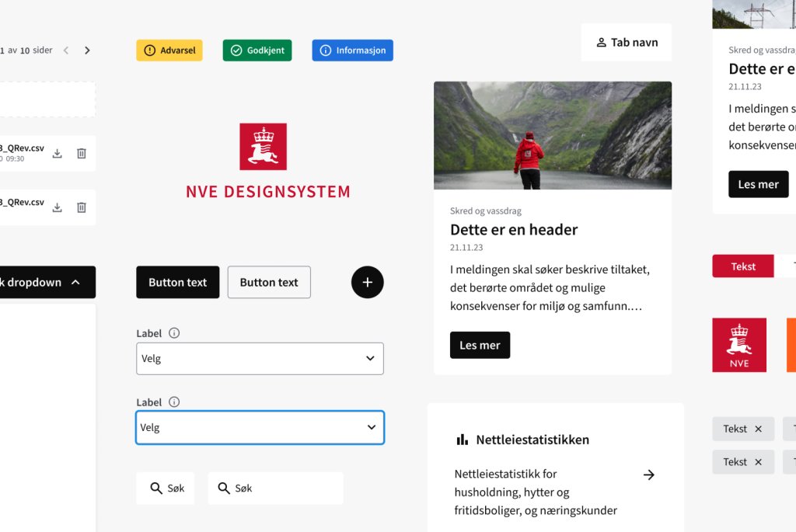The height and width of the screenshot is (532, 796).
Task: Download the CSV file timestamped 09:30
Action: pyautogui.click(x=57, y=154)
